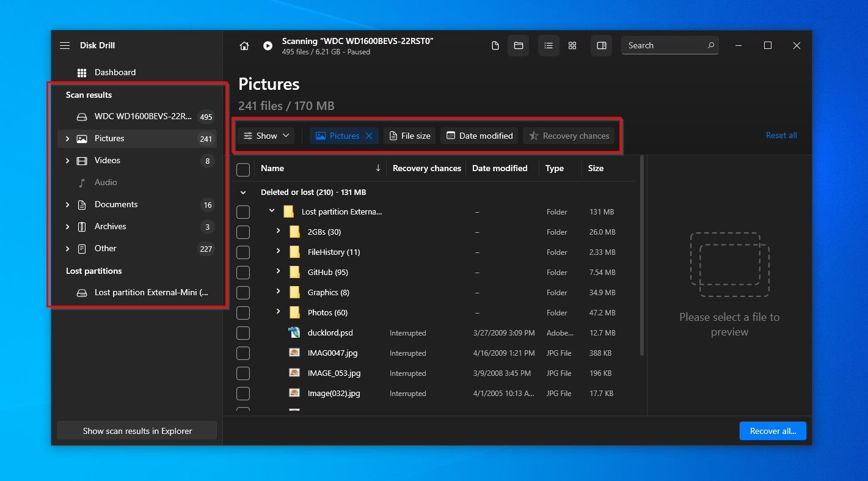Switch to the files view document icon

click(x=495, y=46)
